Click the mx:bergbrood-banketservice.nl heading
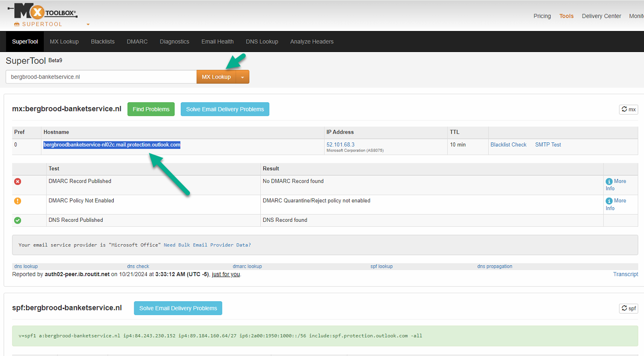 pos(67,109)
